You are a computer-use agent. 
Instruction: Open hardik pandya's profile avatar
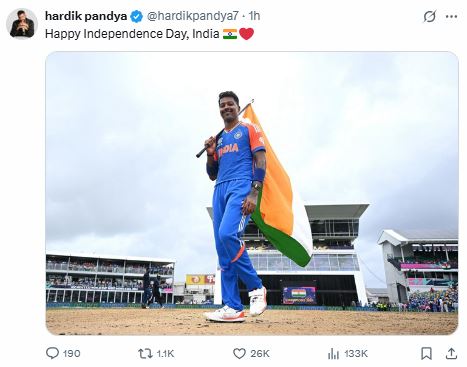22,24
